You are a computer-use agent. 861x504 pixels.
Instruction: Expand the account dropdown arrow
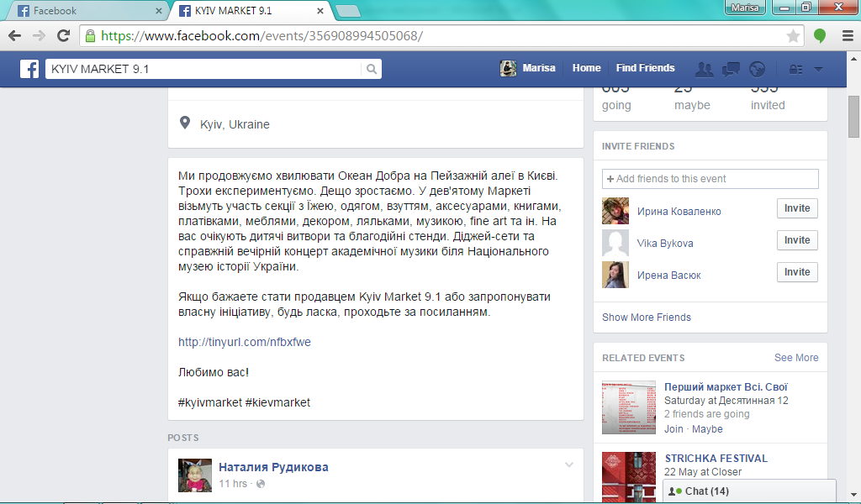818,69
